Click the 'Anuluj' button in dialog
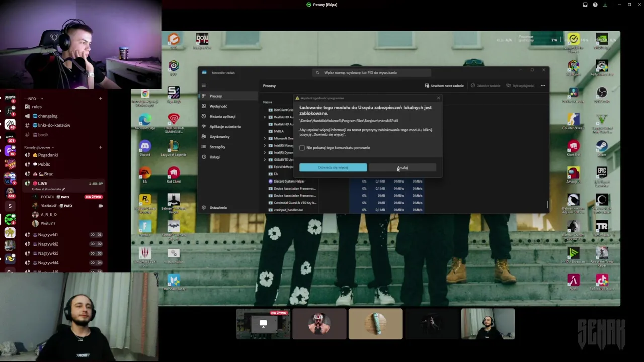644x362 pixels. click(x=403, y=167)
